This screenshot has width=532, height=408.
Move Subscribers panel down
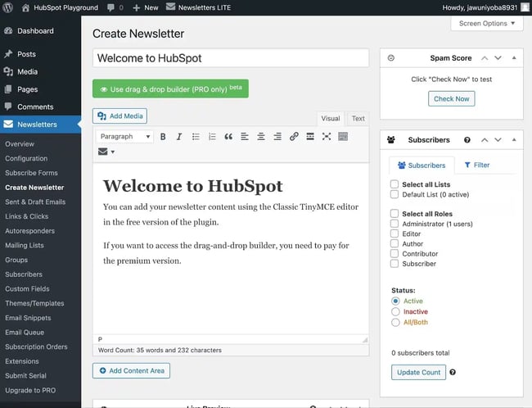(498, 140)
